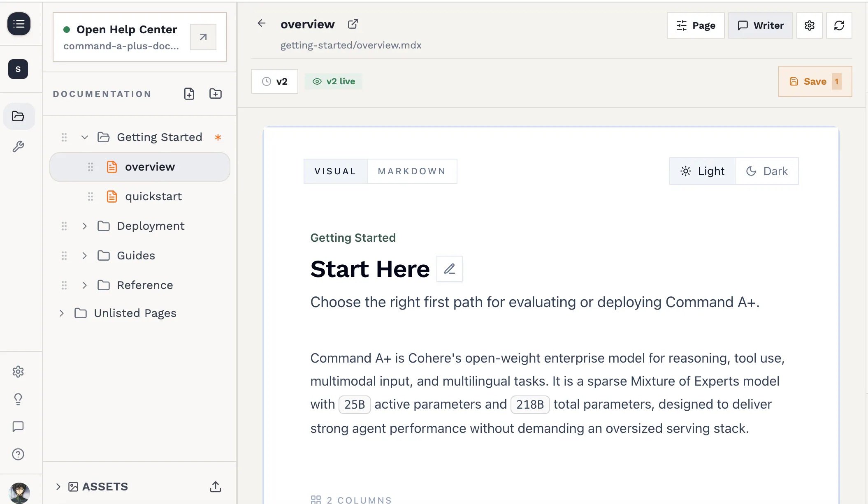Go back using the left arrow
Image resolution: width=868 pixels, height=504 pixels.
tap(262, 23)
